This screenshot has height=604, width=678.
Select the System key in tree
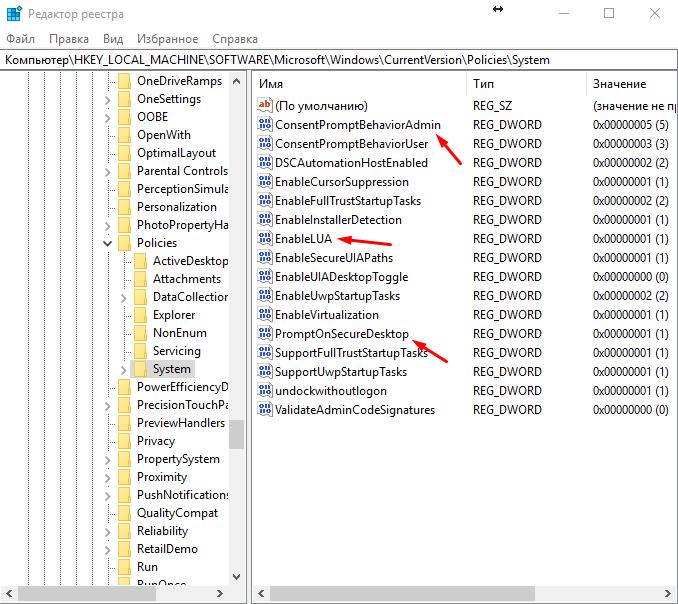[x=172, y=369]
